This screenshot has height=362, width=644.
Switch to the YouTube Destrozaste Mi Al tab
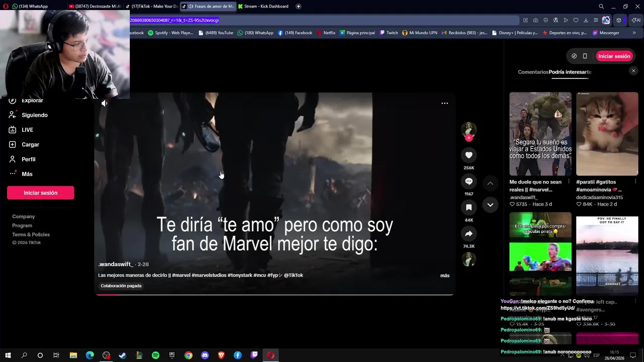coord(95,7)
